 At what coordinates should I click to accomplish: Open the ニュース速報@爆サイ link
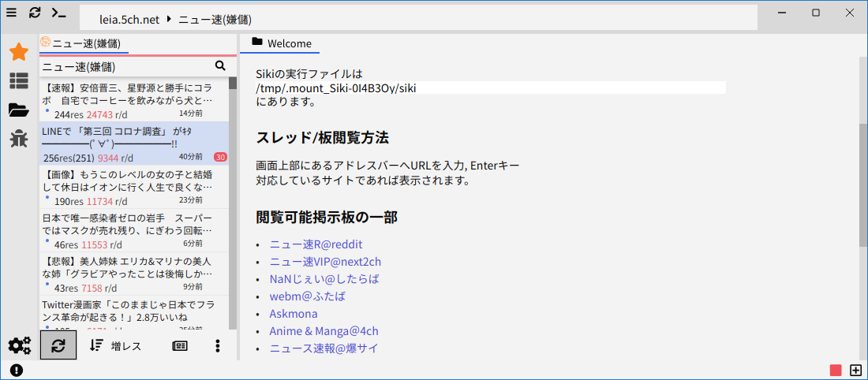click(325, 348)
